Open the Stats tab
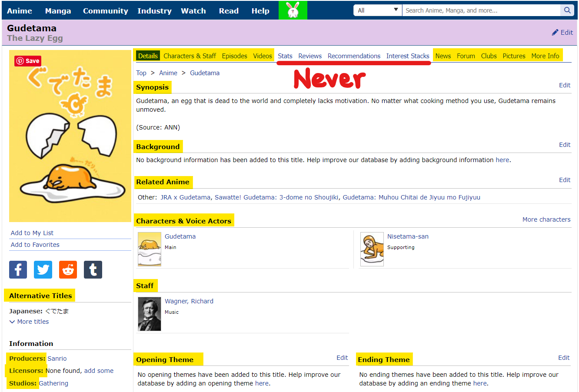579x392 pixels. (285, 56)
